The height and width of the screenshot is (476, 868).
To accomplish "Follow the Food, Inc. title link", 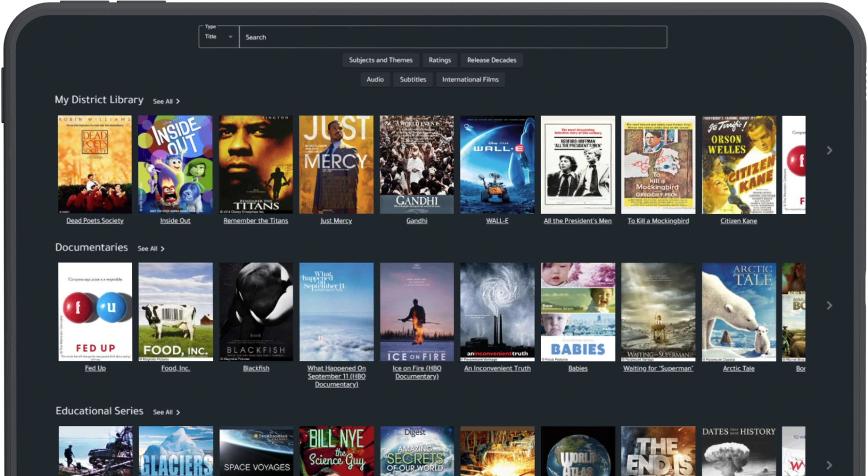I will pyautogui.click(x=175, y=369).
